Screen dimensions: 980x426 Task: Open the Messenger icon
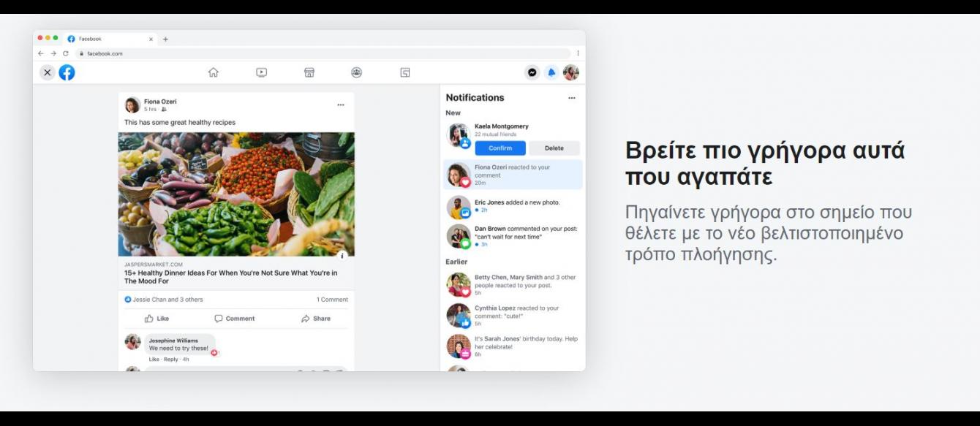pyautogui.click(x=532, y=72)
